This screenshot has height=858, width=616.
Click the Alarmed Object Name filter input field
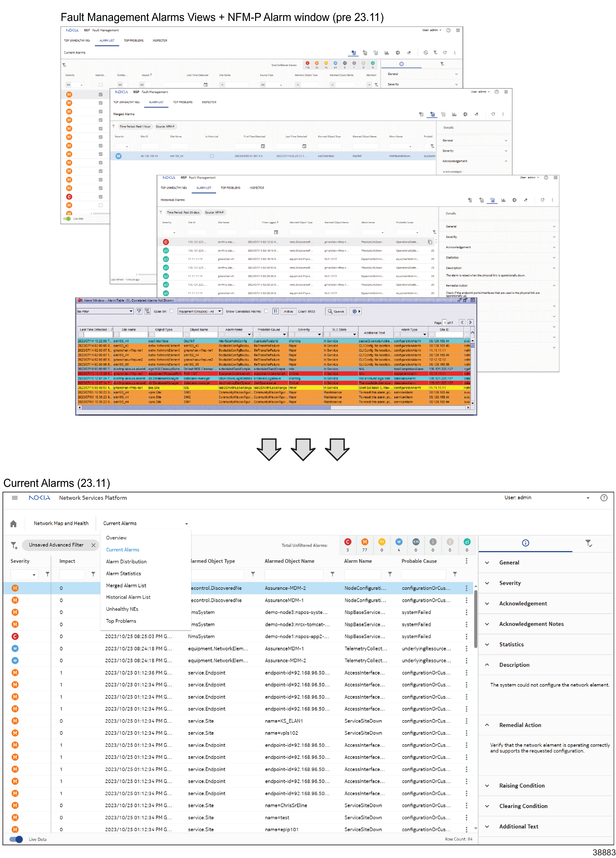pyautogui.click(x=294, y=575)
